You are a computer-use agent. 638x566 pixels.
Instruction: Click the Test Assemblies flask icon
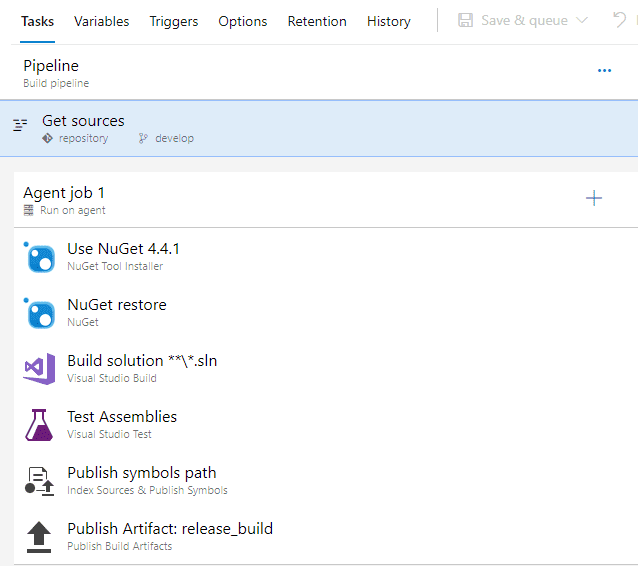(39, 425)
